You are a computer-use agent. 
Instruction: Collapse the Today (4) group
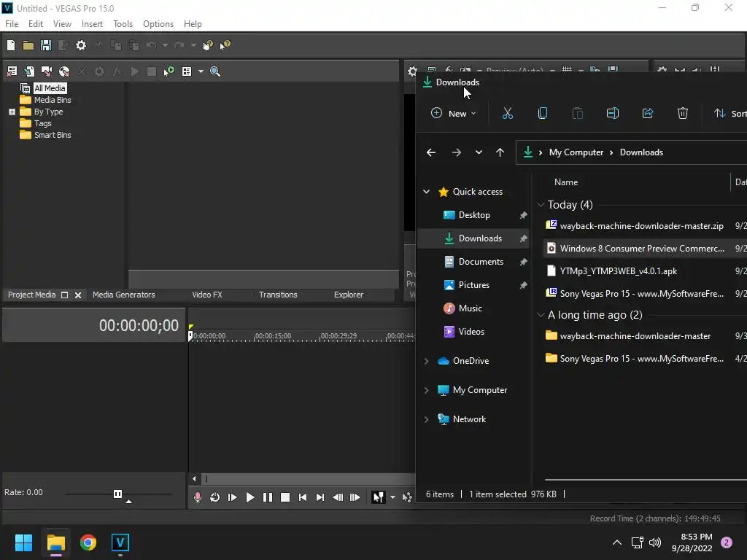(541, 205)
